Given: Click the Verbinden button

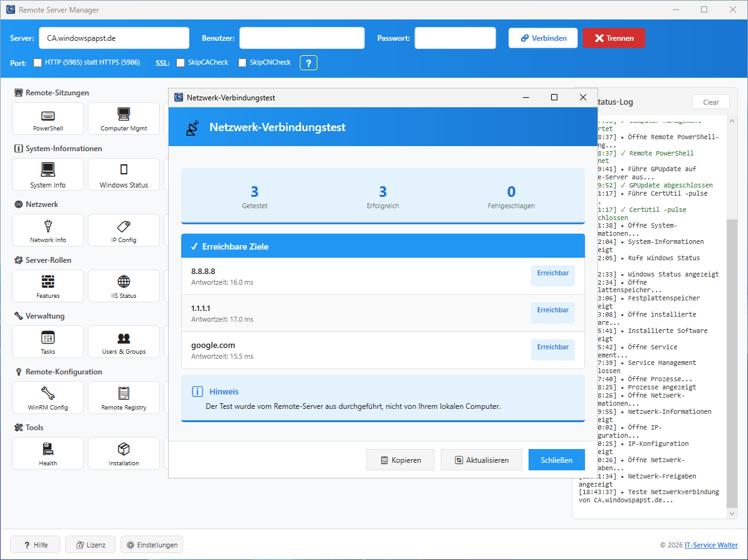Looking at the screenshot, I should [543, 38].
